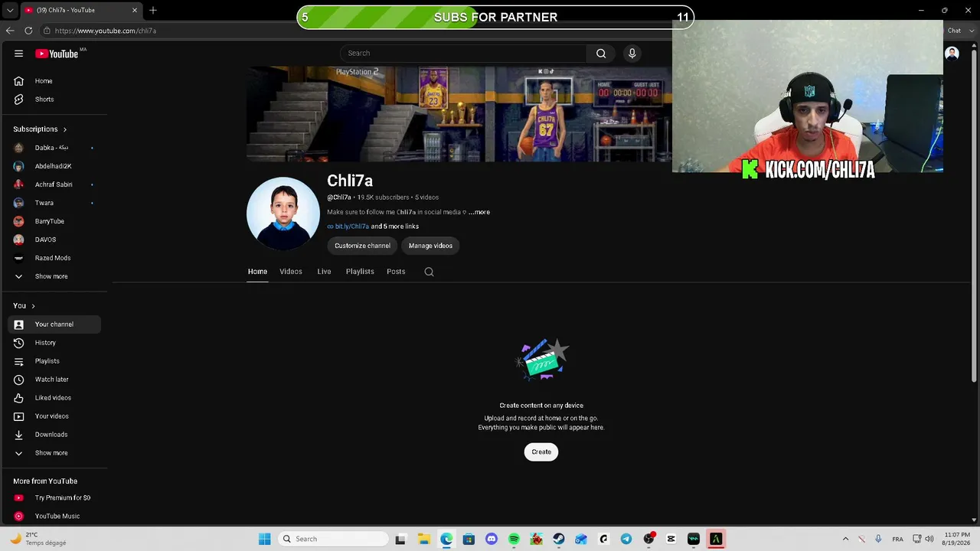Image resolution: width=980 pixels, height=551 pixels.
Task: Open Discord from the taskbar
Action: click(492, 539)
